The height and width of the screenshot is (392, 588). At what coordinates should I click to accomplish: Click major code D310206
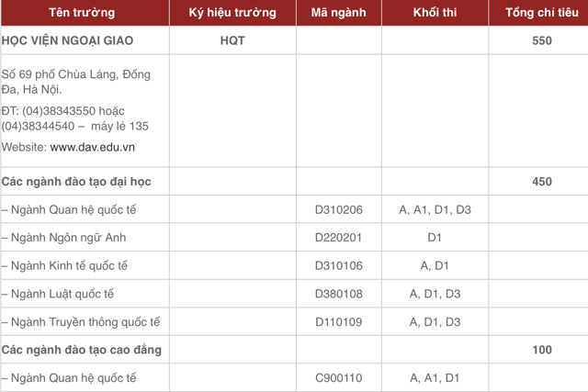click(x=338, y=210)
